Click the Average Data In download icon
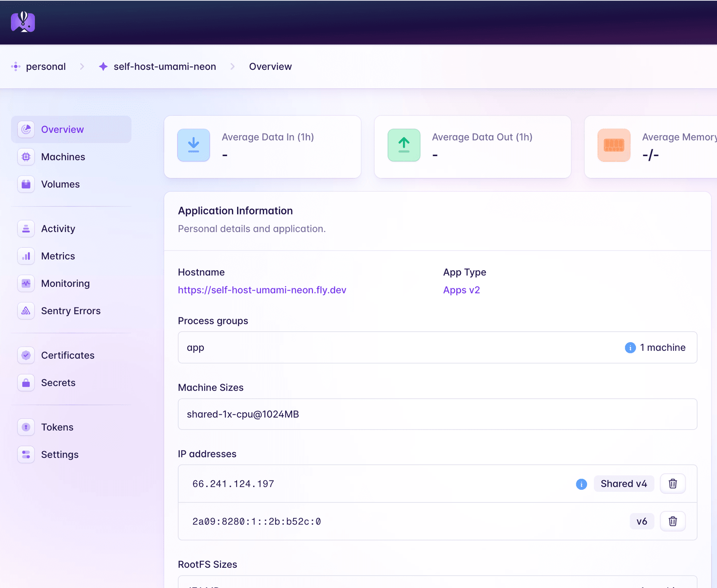The width and height of the screenshot is (717, 588). coord(193,145)
